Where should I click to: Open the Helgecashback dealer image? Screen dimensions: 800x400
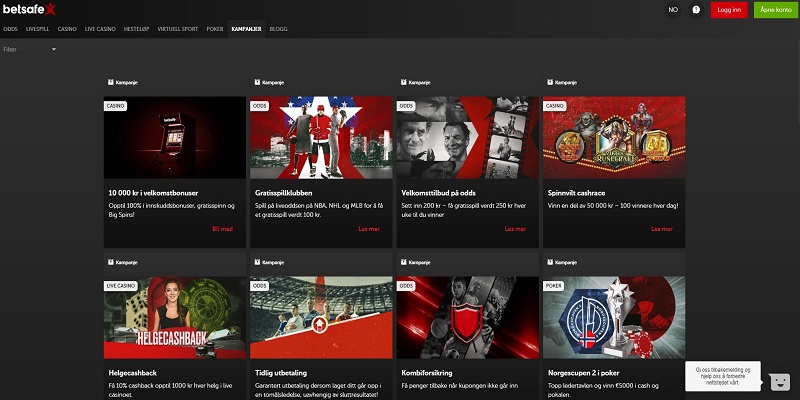[x=175, y=317]
